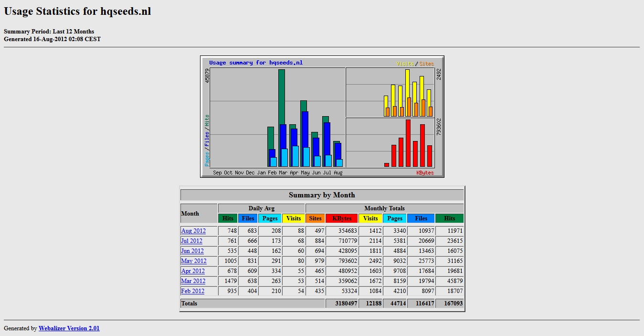The image size is (644, 336).
Task: Click the cyan Pages header under Daily Avg
Action: tap(270, 218)
